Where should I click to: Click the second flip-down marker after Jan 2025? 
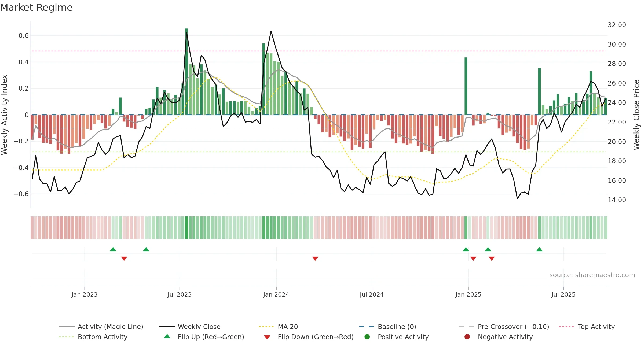(x=492, y=258)
